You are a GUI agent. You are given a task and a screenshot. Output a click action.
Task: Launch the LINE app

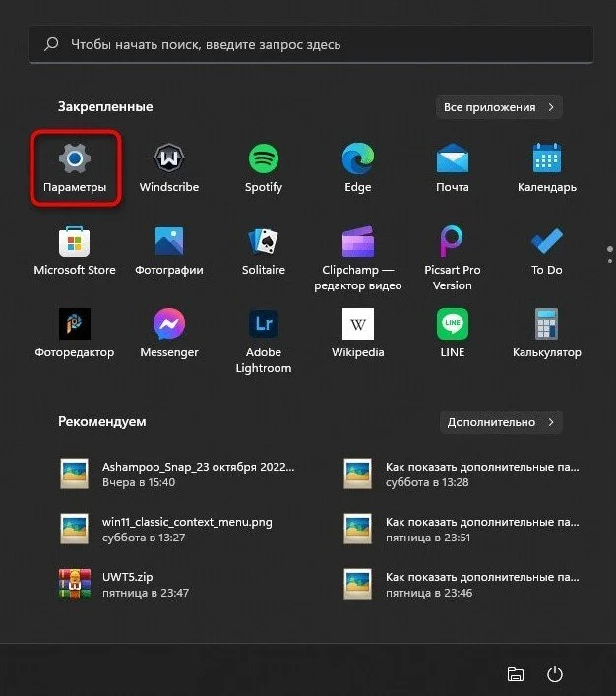click(x=453, y=334)
